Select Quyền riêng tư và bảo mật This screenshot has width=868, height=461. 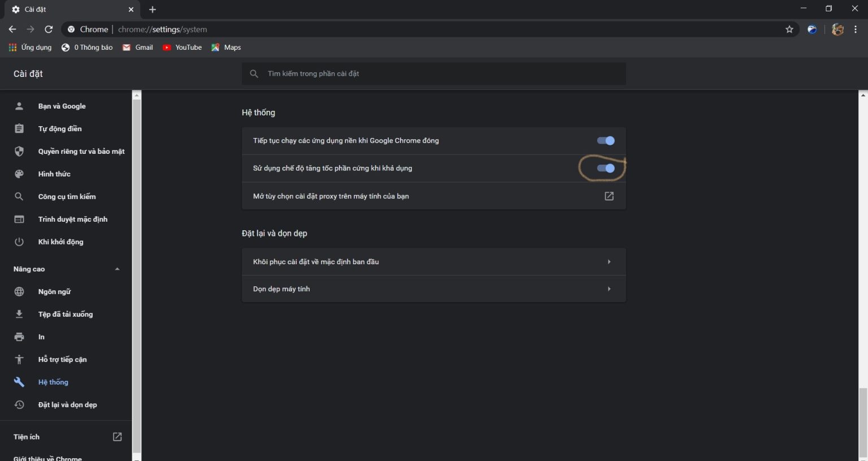pos(81,152)
